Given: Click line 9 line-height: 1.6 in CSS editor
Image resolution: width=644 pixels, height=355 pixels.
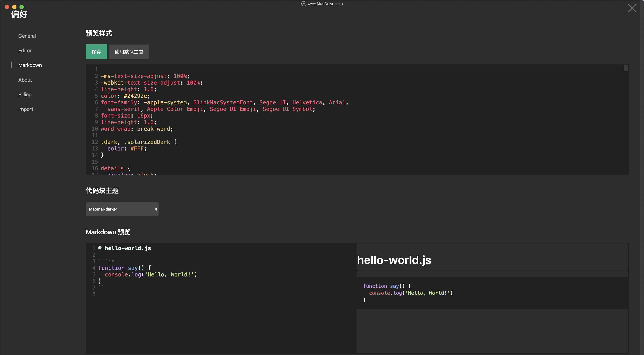Looking at the screenshot, I should [129, 122].
